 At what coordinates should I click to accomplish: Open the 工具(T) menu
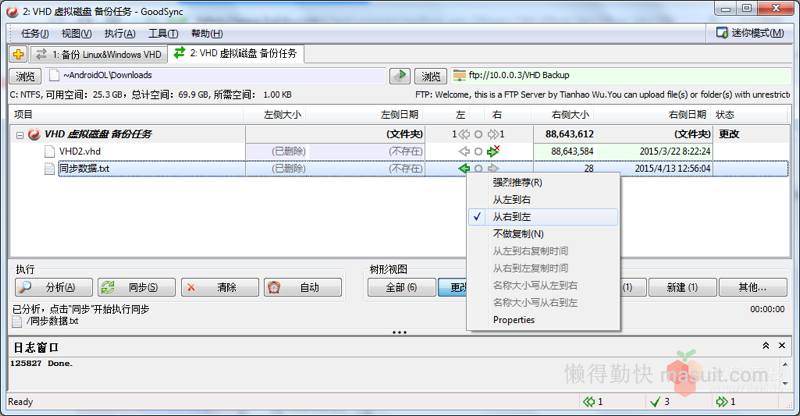coord(163,34)
